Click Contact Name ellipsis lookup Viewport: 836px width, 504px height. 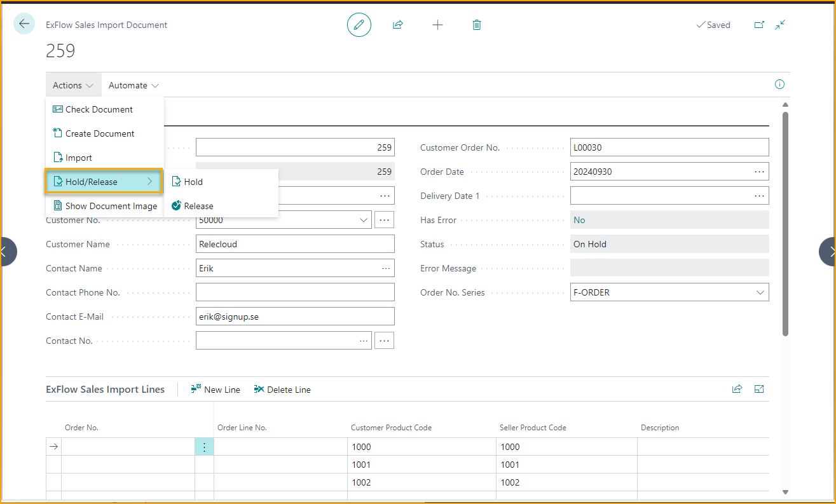pyautogui.click(x=386, y=268)
